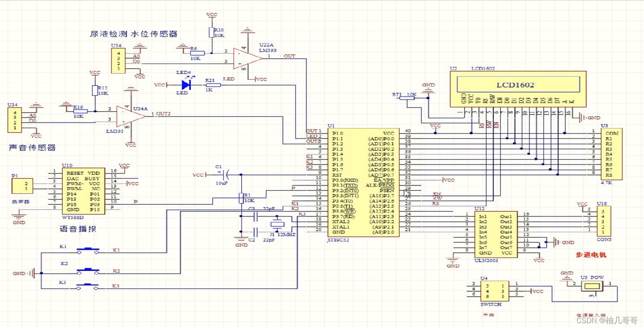Click the K2 push-button switch symbol
644x328 pixels.
coord(88,271)
